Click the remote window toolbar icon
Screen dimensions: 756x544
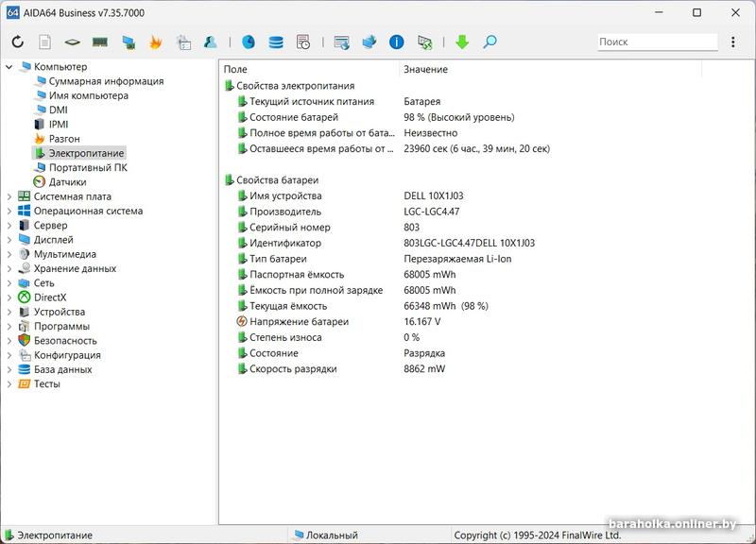(x=342, y=42)
